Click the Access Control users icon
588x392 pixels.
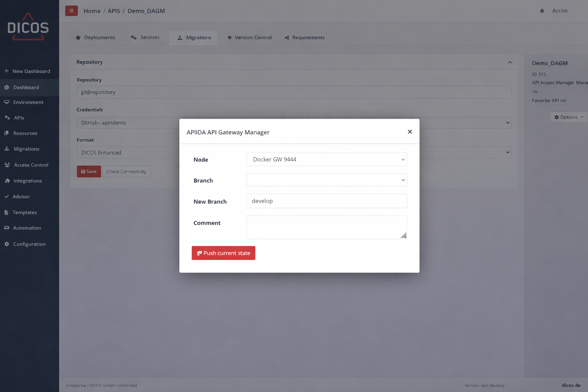tap(7, 165)
